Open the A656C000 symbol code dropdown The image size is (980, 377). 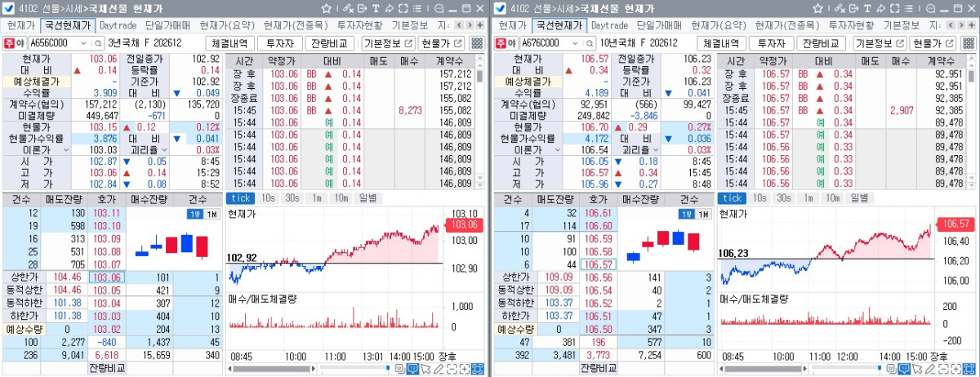pyautogui.click(x=85, y=43)
